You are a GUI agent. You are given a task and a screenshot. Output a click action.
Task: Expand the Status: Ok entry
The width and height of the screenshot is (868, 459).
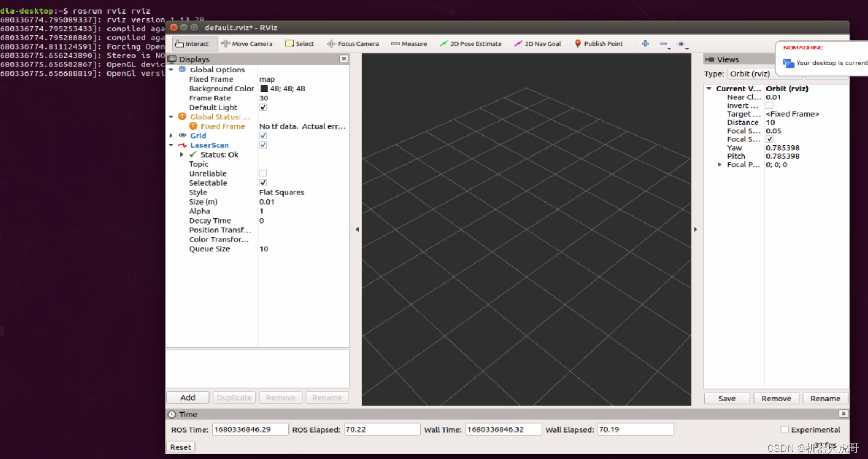tap(181, 154)
